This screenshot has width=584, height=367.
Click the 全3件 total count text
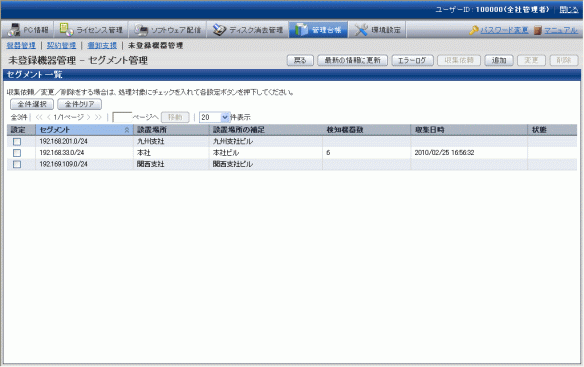tap(19, 117)
